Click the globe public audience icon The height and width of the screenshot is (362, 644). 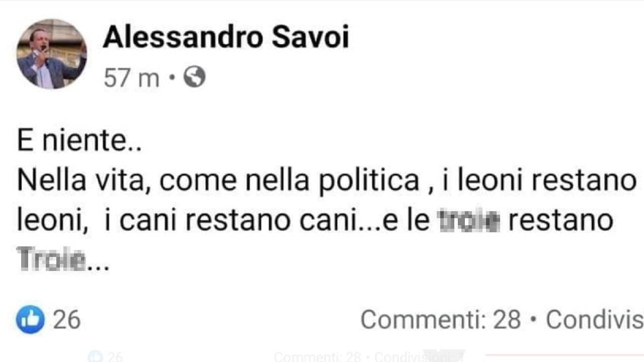point(194,77)
